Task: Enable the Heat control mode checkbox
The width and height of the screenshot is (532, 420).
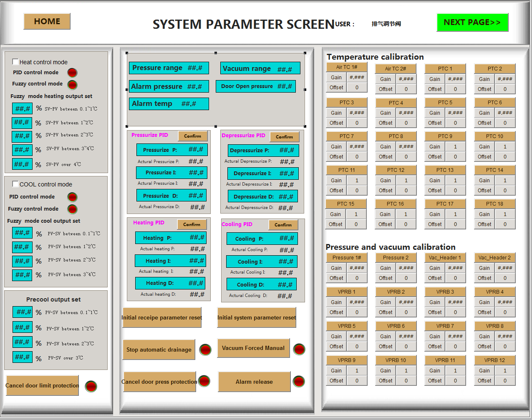Action: tap(15, 62)
